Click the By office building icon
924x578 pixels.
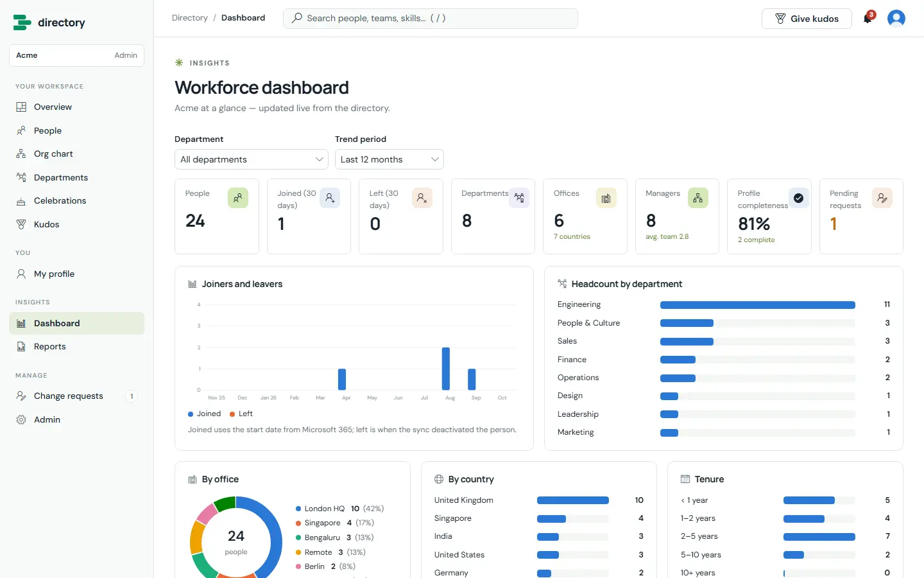pyautogui.click(x=193, y=479)
